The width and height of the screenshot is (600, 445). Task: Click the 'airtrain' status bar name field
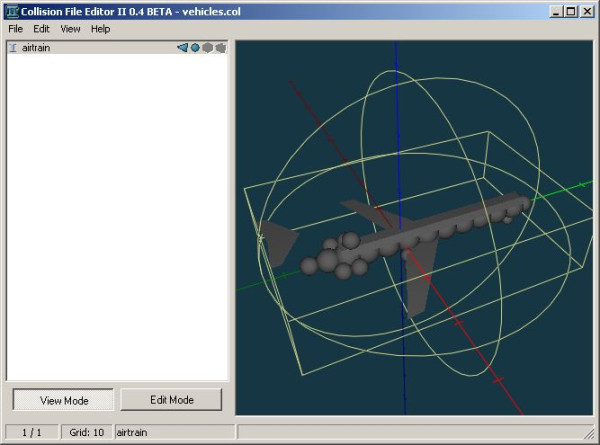tap(174, 432)
